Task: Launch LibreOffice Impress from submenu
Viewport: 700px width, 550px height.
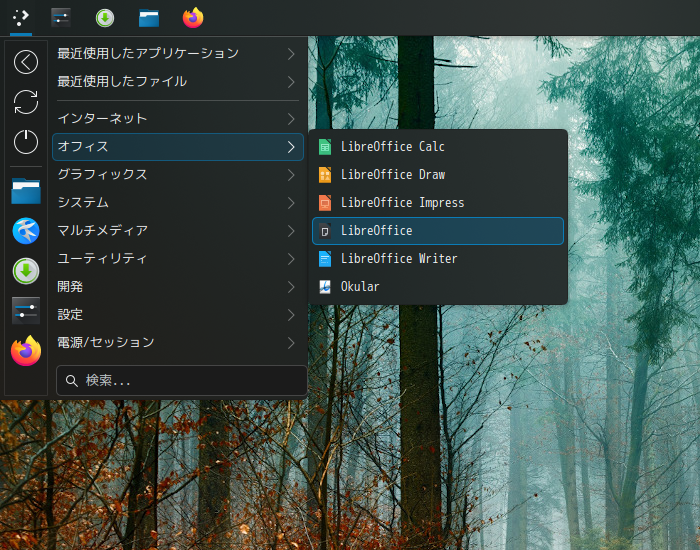Action: pyautogui.click(x=438, y=203)
